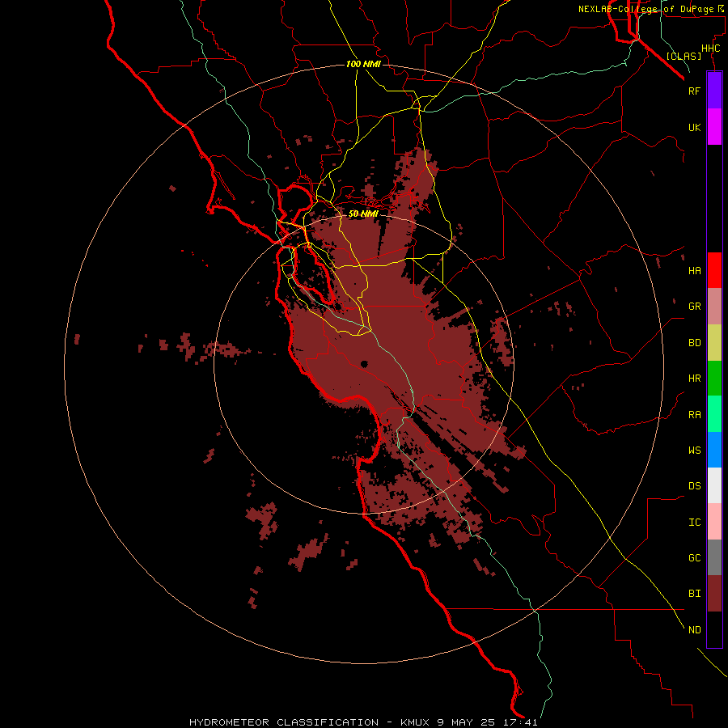This screenshot has height=728, width=728.
Task: Click the "HHC" product label
Action: point(710,49)
